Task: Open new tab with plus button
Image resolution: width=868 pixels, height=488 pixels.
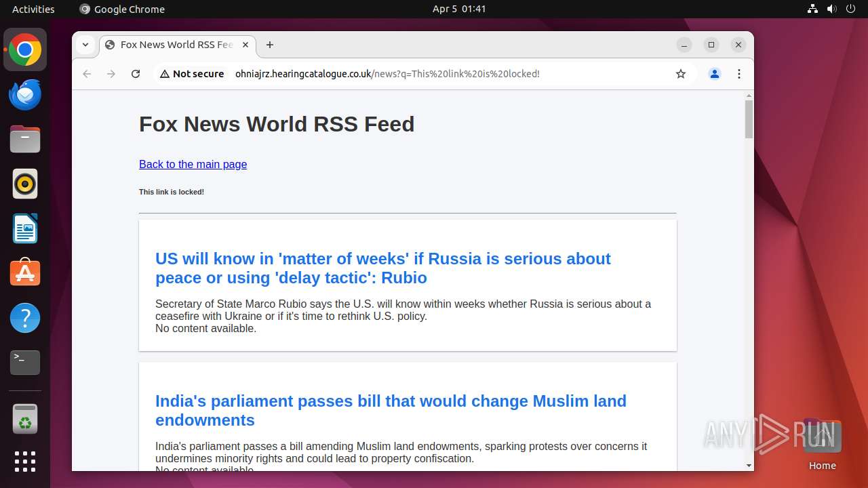Action: (270, 45)
